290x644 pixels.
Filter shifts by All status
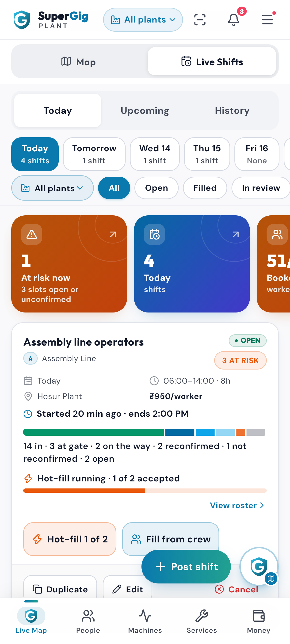(114, 188)
